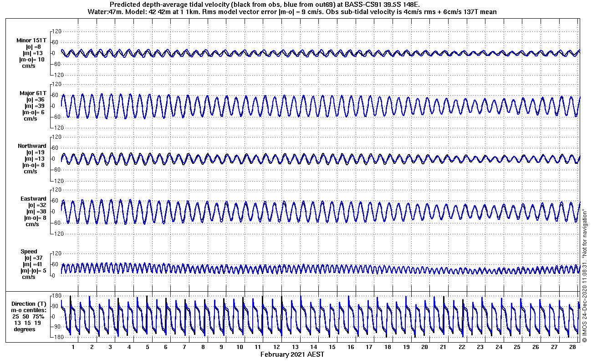This screenshot has width=592, height=364.
Task: Click the "February 2021 AEST" axis title
Action: click(x=292, y=354)
